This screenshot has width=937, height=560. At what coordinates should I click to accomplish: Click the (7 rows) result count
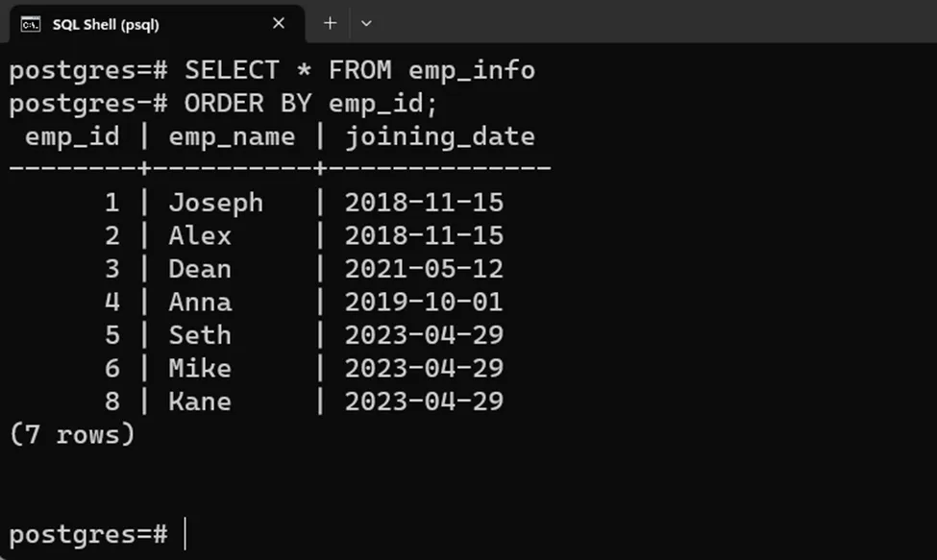[x=72, y=434]
